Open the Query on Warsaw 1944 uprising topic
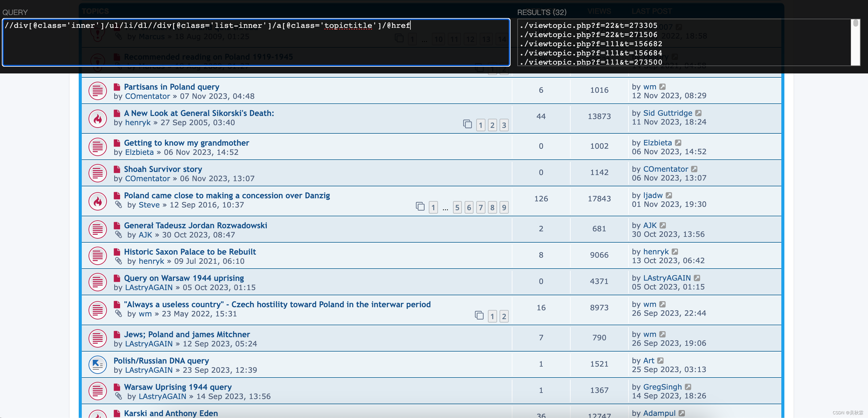The width and height of the screenshot is (868, 418). click(x=184, y=278)
